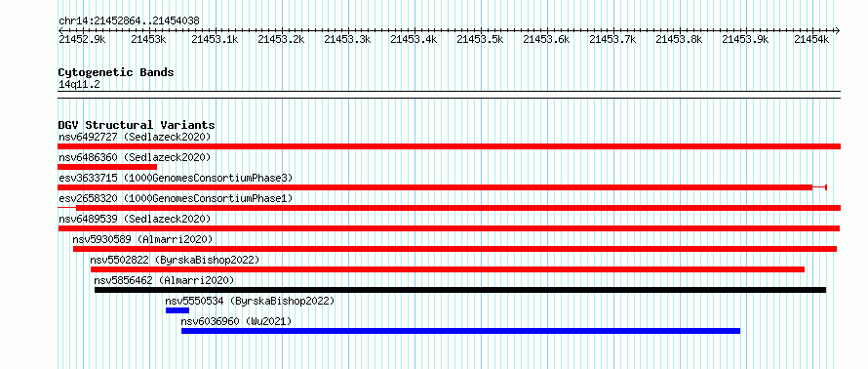Click ruler tick labeled 21453.8k

(x=679, y=39)
